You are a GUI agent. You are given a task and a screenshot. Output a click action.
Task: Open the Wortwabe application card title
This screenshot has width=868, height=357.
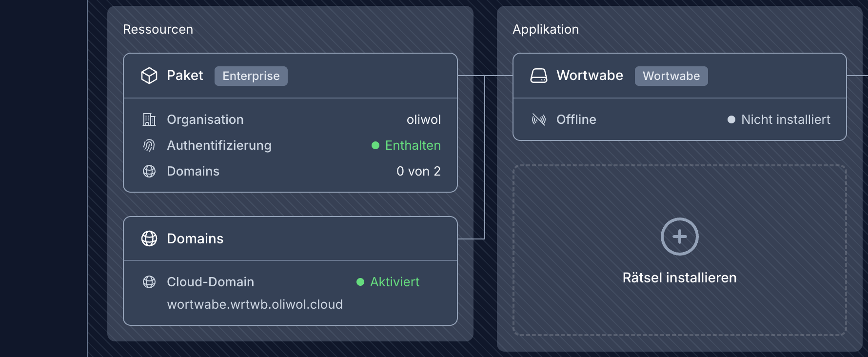tap(590, 76)
